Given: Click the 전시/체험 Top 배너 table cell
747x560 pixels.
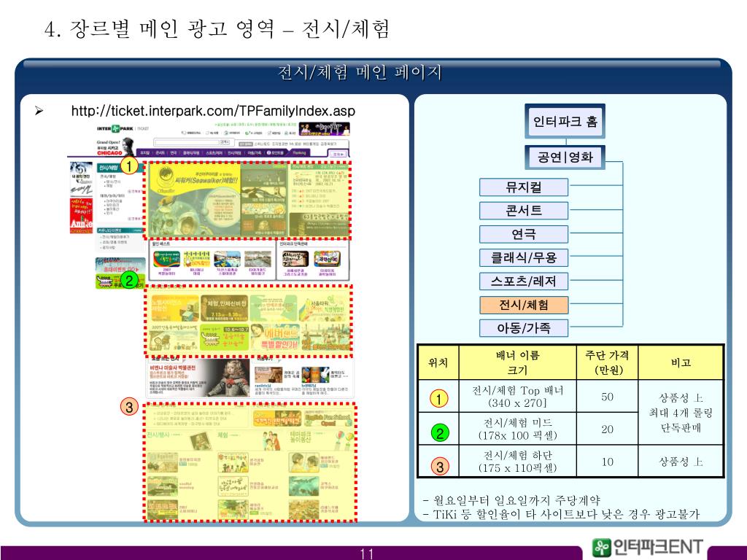Looking at the screenshot, I should tap(517, 397).
